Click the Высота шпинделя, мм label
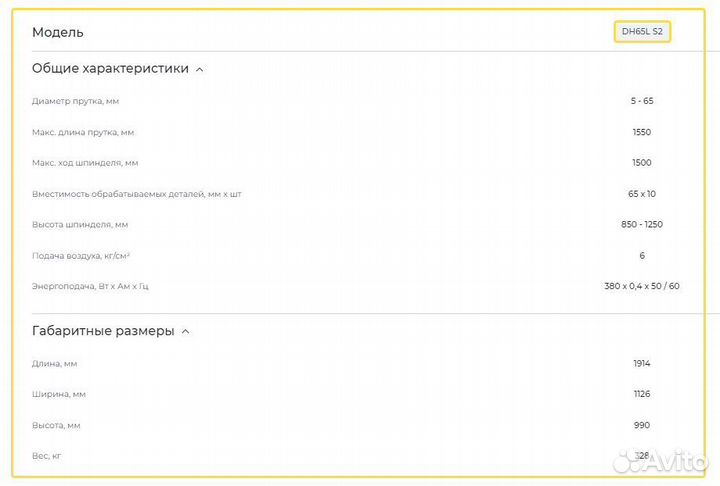Viewport: 720px width, 486px height. point(80,225)
